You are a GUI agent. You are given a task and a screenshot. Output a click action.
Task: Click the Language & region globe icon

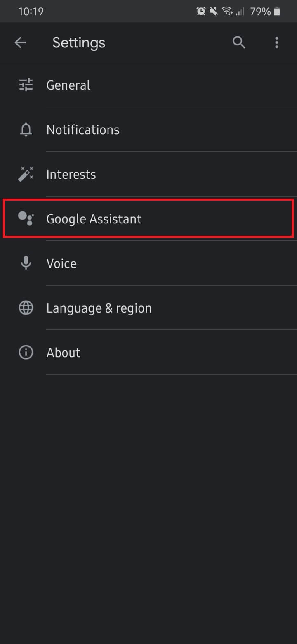point(26,308)
